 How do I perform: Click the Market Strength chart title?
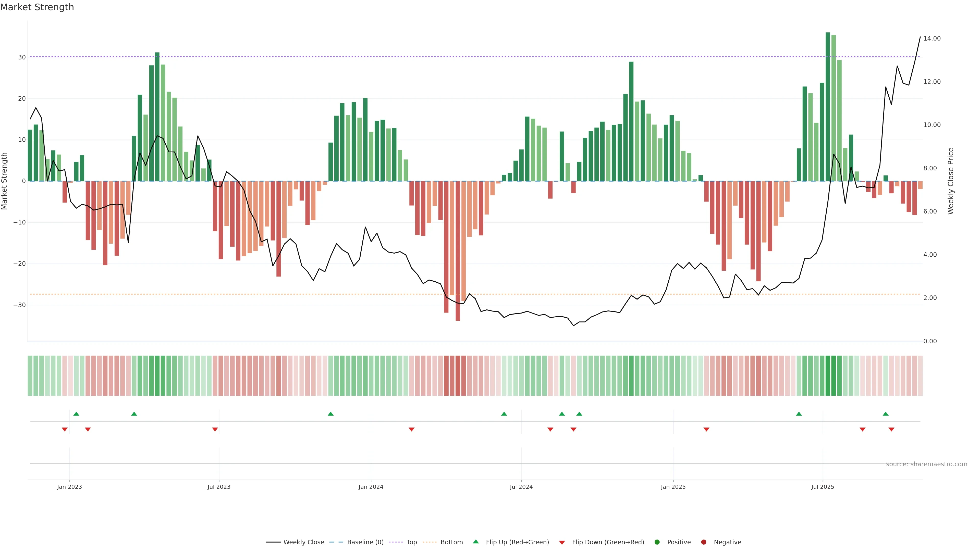[37, 7]
